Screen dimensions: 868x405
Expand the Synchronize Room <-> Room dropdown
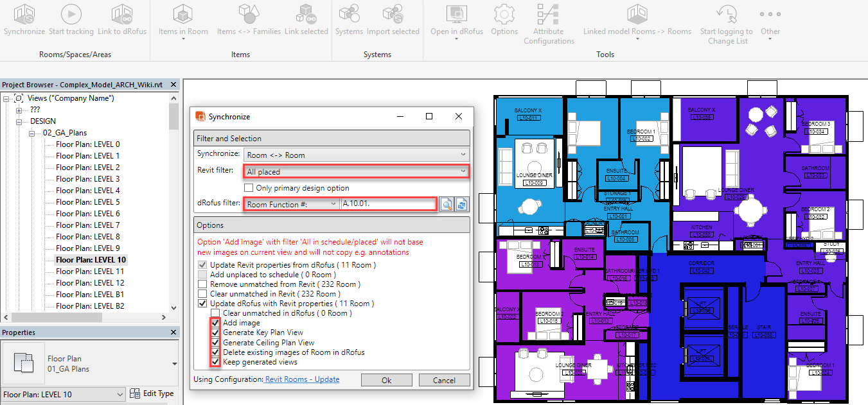tap(356, 155)
